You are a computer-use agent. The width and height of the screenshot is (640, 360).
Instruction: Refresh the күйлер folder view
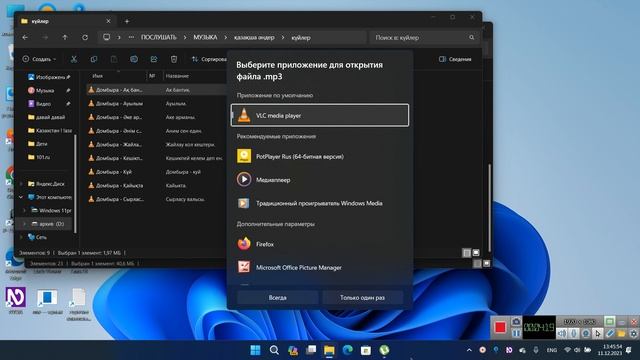(85, 38)
